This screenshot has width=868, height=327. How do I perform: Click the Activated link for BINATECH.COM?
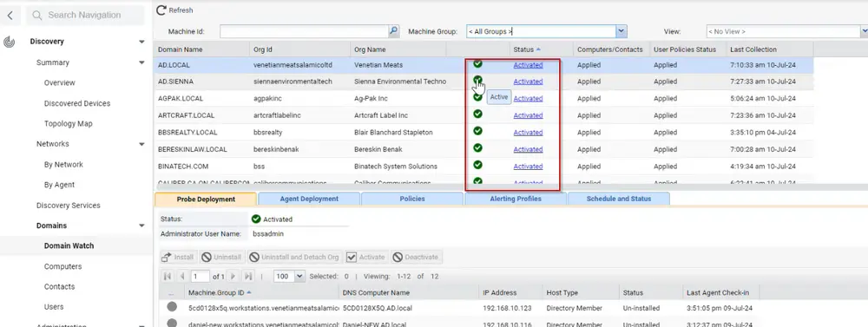[x=528, y=167]
